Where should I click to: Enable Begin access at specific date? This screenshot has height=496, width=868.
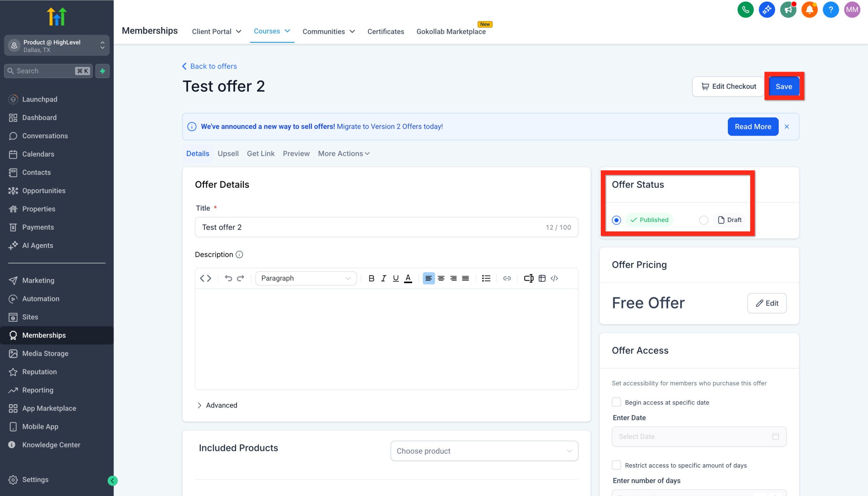coord(616,402)
